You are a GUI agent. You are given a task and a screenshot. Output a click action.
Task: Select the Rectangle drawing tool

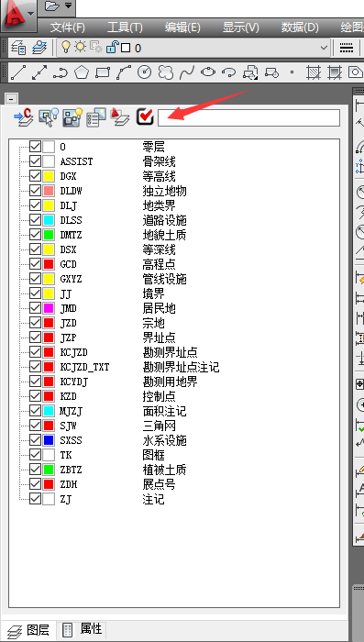(x=103, y=72)
